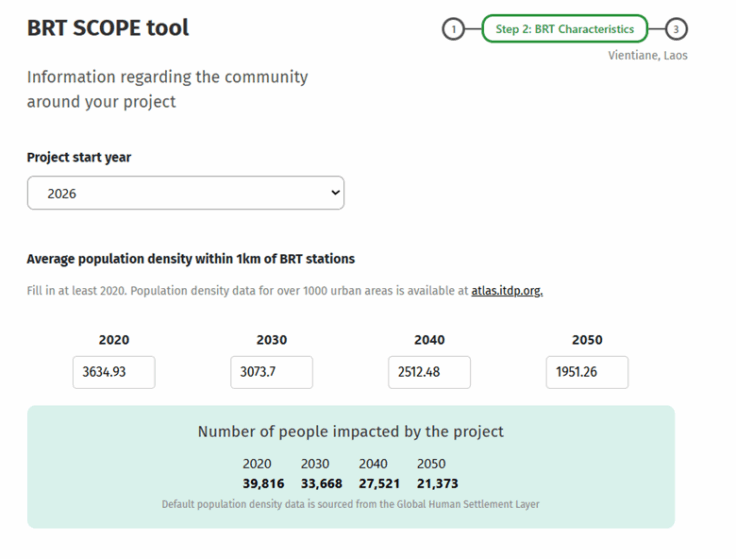Open the Project start year dropdown
The height and width of the screenshot is (559, 736).
[x=185, y=194]
